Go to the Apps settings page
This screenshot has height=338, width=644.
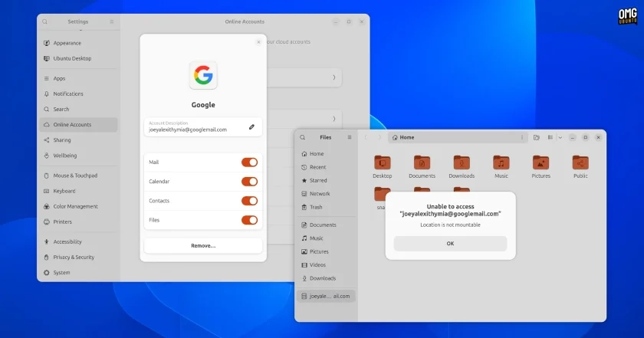click(x=78, y=78)
